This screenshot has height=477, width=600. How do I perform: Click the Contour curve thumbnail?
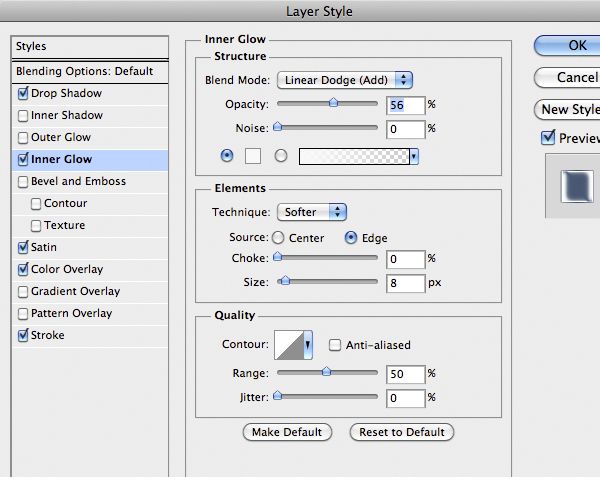[x=288, y=344]
